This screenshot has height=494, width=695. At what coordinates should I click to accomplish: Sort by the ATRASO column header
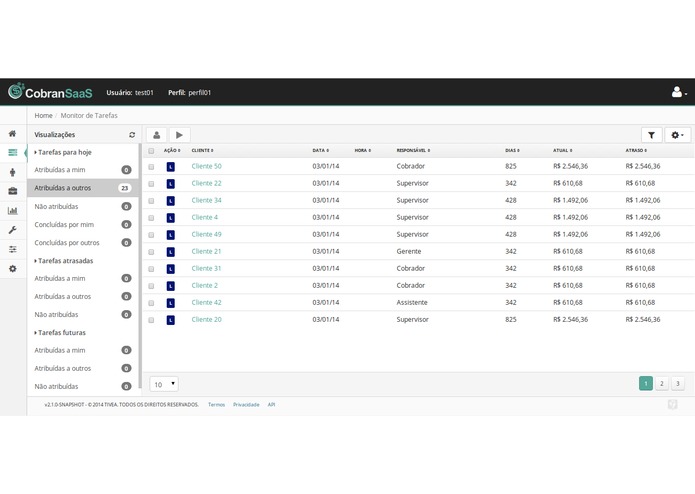636,151
